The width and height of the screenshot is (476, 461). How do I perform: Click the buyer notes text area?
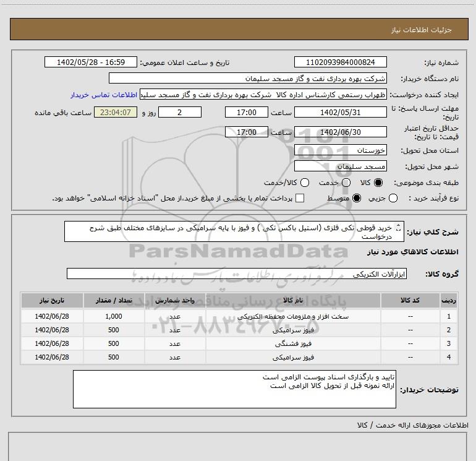pyautogui.click(x=234, y=389)
